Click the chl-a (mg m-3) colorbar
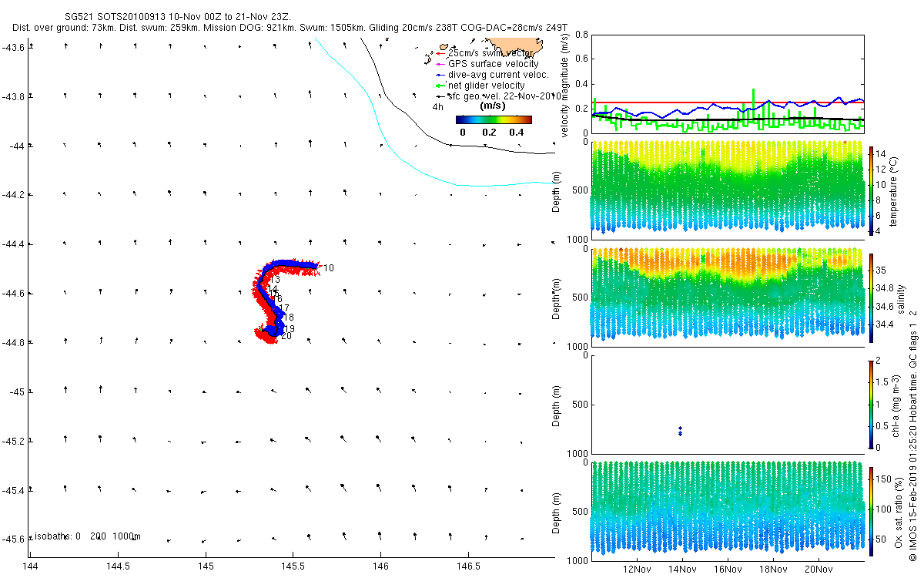This screenshot has width=924, height=578. point(872,404)
